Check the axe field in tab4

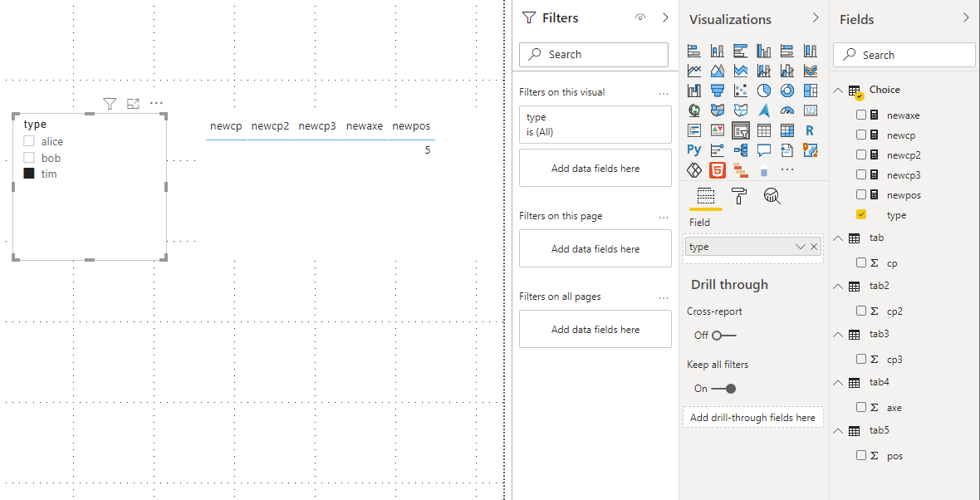(861, 407)
